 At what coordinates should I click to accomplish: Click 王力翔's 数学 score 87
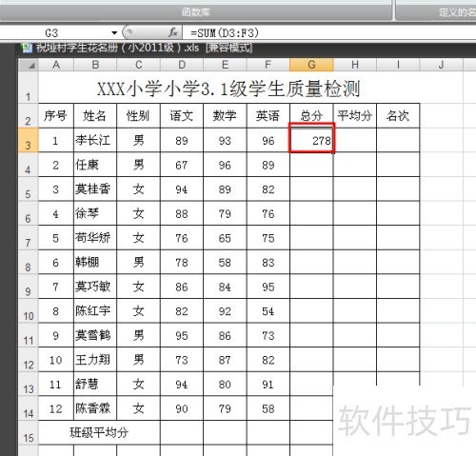[x=225, y=360]
